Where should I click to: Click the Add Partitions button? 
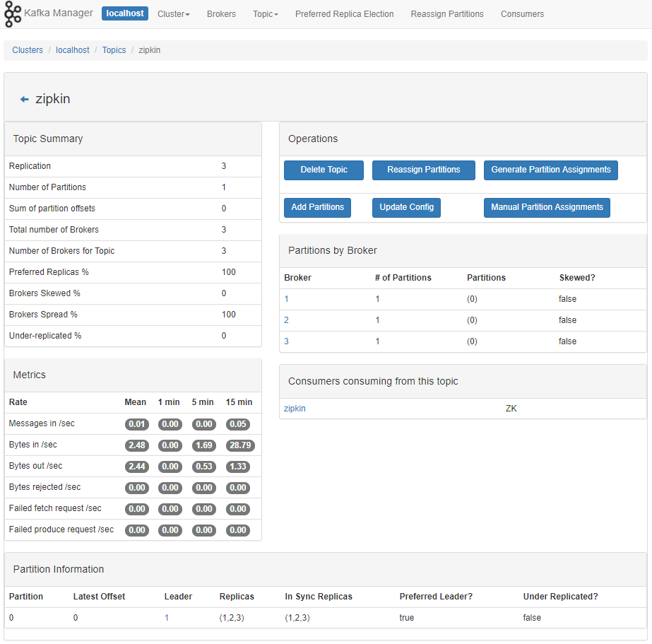pyautogui.click(x=318, y=208)
